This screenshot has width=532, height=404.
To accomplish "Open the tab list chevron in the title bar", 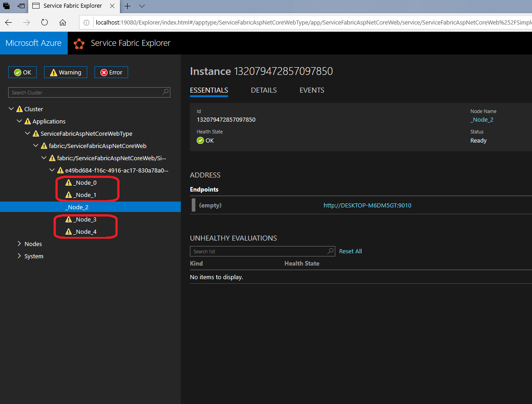I will pyautogui.click(x=142, y=6).
